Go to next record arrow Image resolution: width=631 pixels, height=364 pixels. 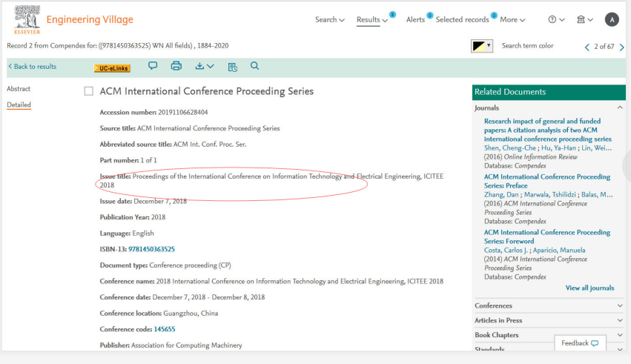tap(621, 47)
